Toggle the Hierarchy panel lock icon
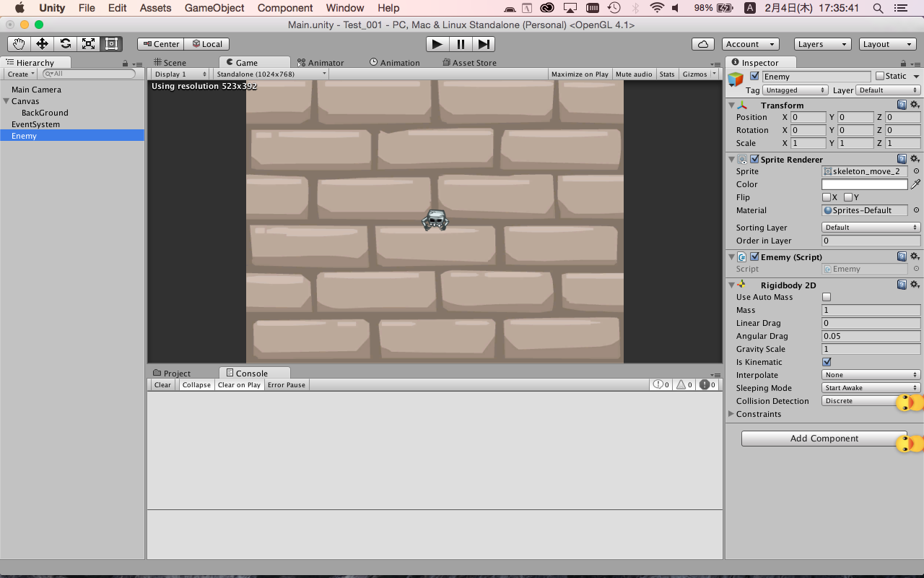 [125, 64]
